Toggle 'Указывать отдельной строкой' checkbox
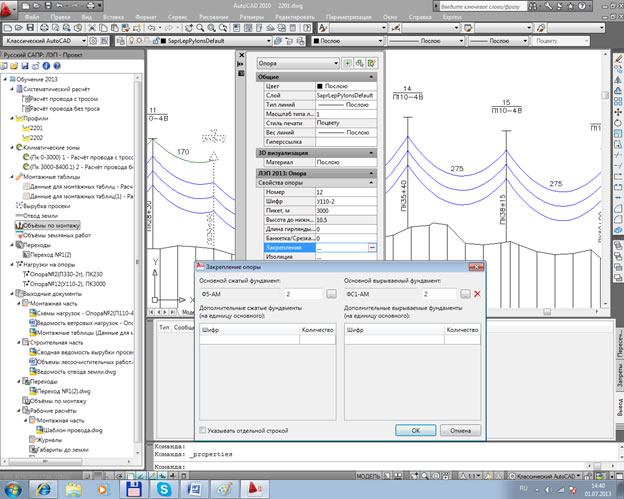The image size is (624, 499). pos(203,430)
